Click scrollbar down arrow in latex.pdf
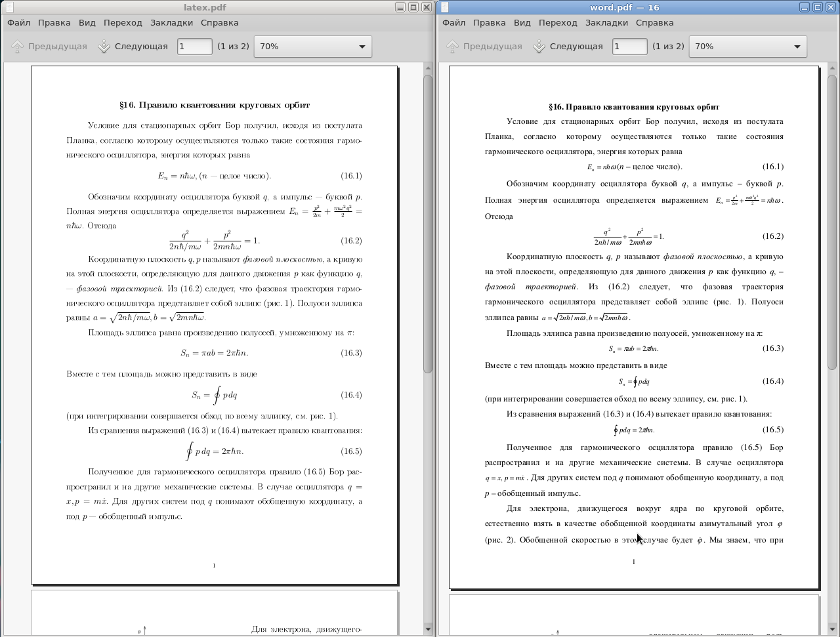This screenshot has height=637, width=840. (428, 629)
